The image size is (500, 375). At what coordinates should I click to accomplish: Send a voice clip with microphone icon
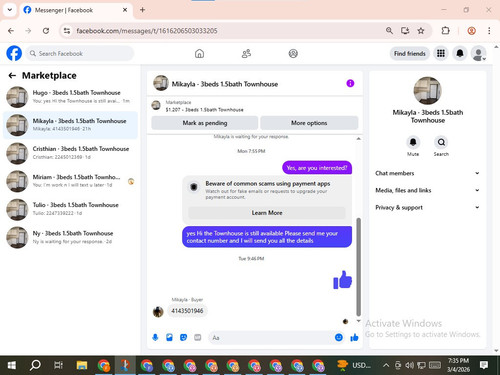[x=155, y=338]
